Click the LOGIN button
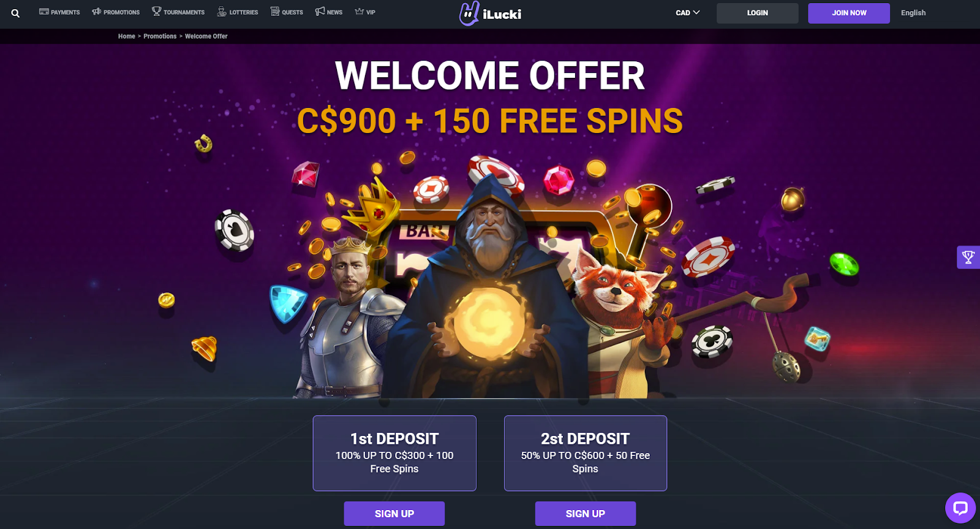Image resolution: width=980 pixels, height=529 pixels. (758, 13)
